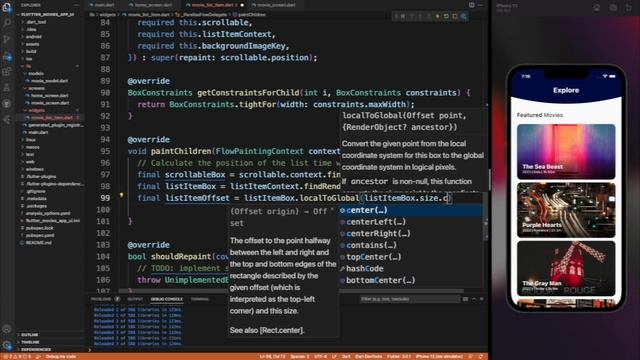Click the debug toolbar hot reload lightning icon
The image size is (640, 360).
[437, 16]
